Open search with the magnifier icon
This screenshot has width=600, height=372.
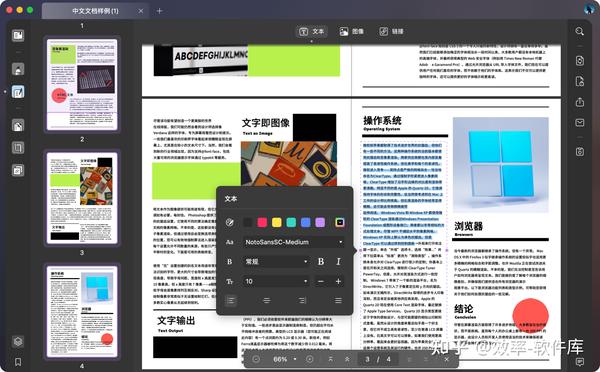tap(579, 31)
